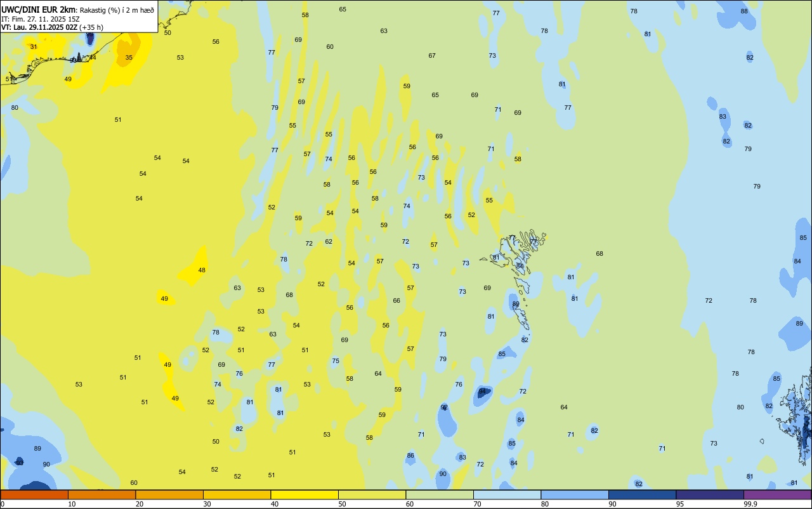This screenshot has width=812, height=509.
Task: Click the 0–10 dark orange legend swatch
Action: point(34,494)
